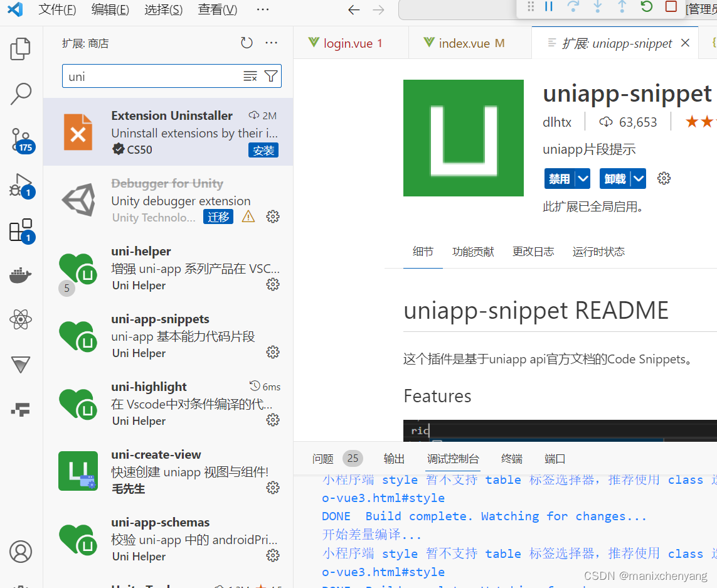
Task: Open the Accounts icon in activity bar
Action: coord(21,552)
